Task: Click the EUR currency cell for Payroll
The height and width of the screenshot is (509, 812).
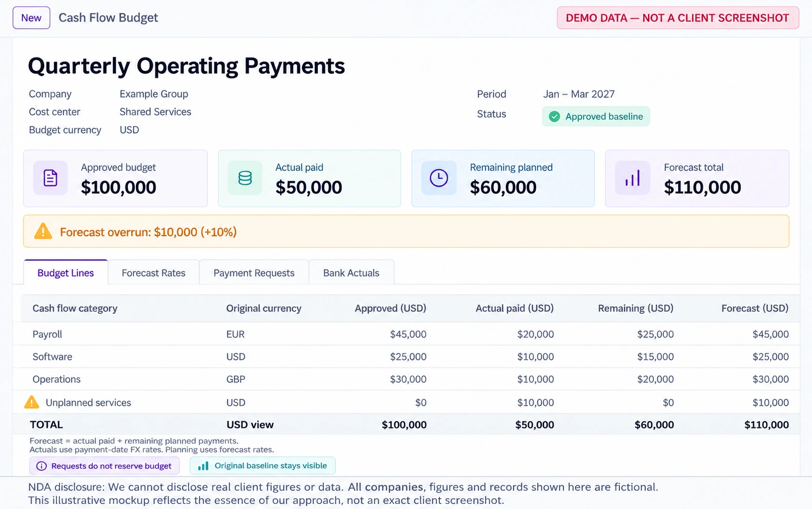Action: pos(235,334)
